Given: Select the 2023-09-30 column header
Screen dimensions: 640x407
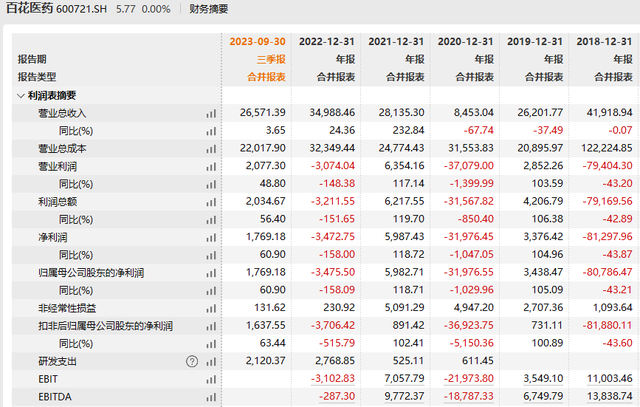Looking at the screenshot, I should (x=257, y=42).
